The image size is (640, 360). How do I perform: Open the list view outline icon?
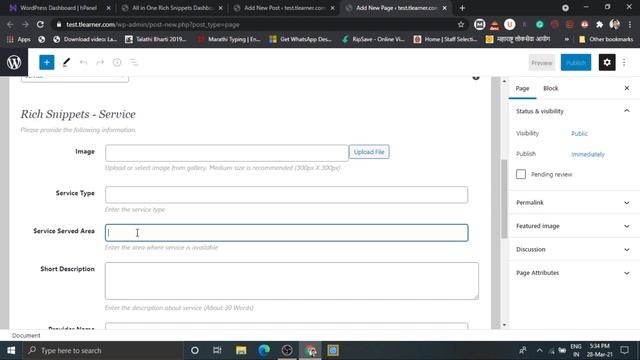[x=134, y=62]
